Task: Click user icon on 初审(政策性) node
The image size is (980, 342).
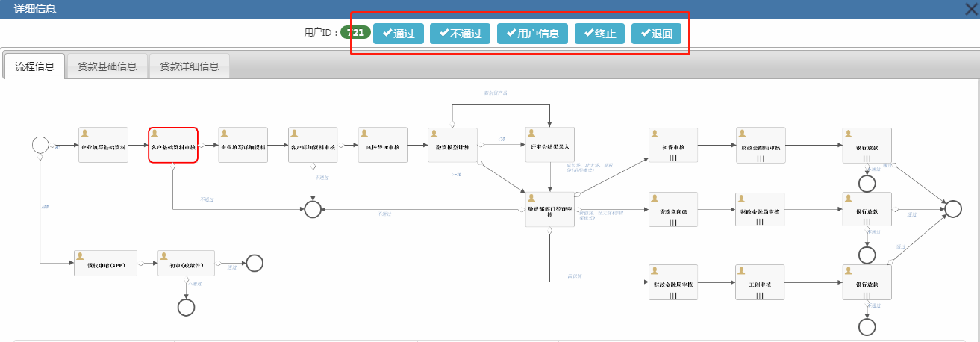Action: click(x=165, y=256)
